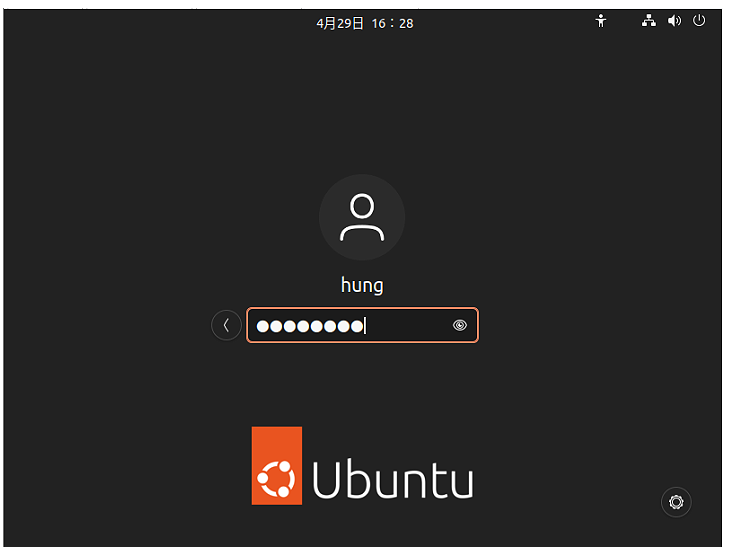This screenshot has height=553, width=739.
Task: Open the accessibility menu in top bar
Action: [600, 21]
